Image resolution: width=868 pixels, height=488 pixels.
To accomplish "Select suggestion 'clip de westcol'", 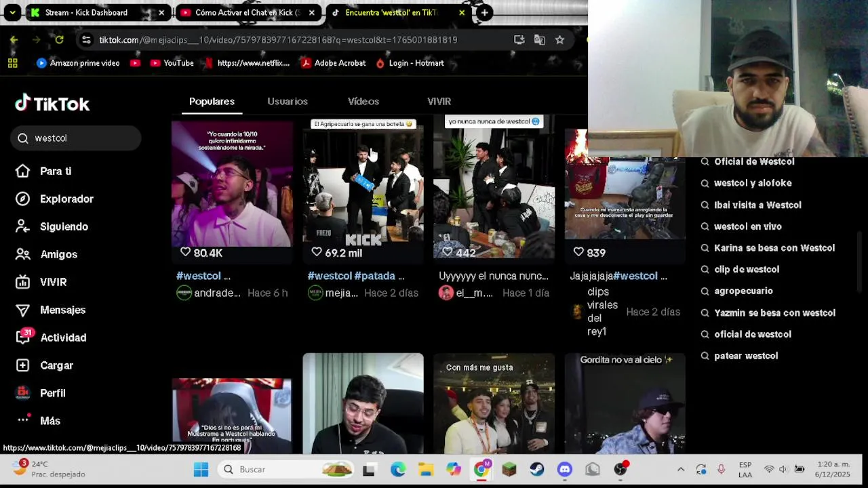I will (x=746, y=269).
